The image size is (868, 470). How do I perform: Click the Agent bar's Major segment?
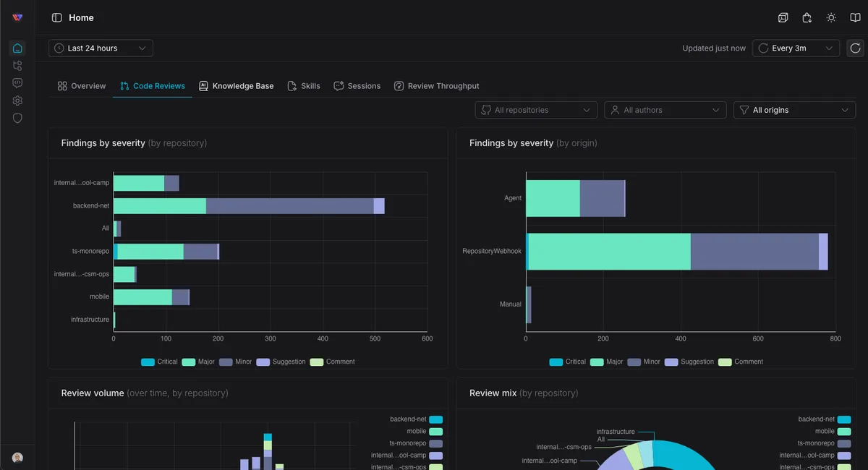(553, 198)
